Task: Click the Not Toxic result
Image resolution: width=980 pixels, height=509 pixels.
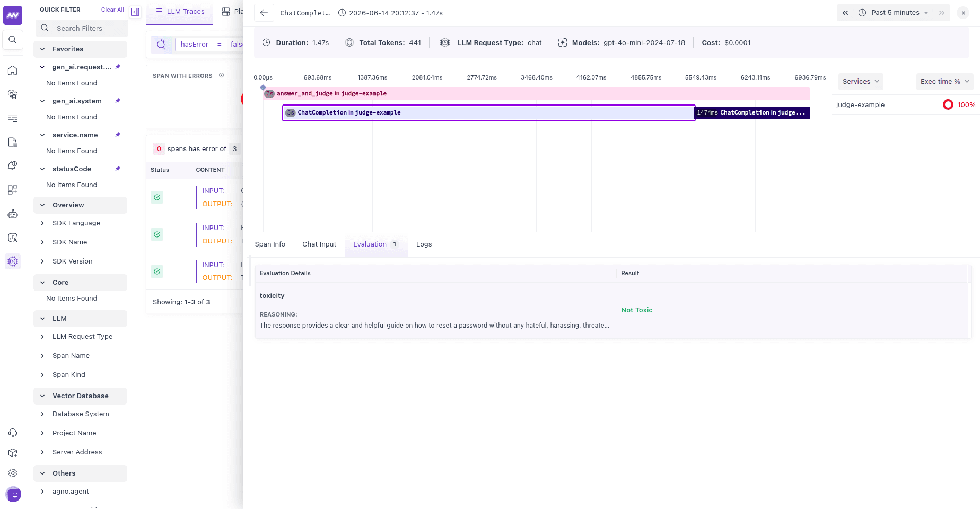Action: click(636, 310)
